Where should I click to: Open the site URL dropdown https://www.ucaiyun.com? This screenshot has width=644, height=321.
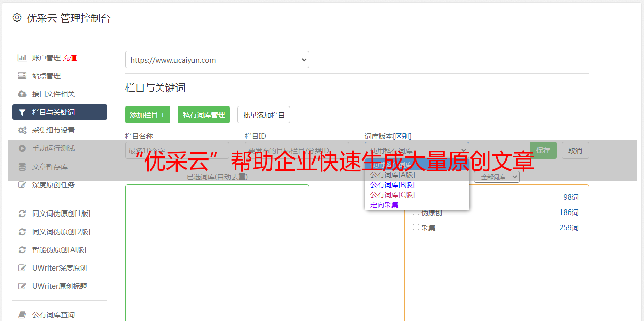[x=217, y=60]
